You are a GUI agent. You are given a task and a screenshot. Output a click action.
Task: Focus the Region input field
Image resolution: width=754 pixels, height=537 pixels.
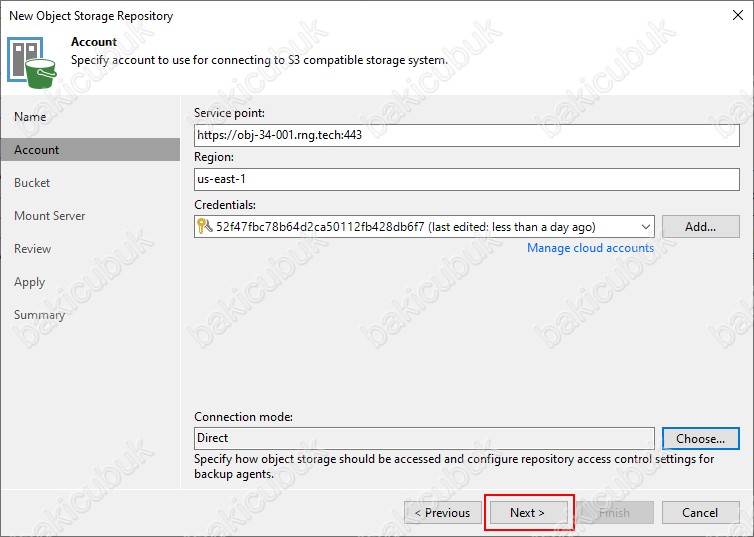point(466,179)
